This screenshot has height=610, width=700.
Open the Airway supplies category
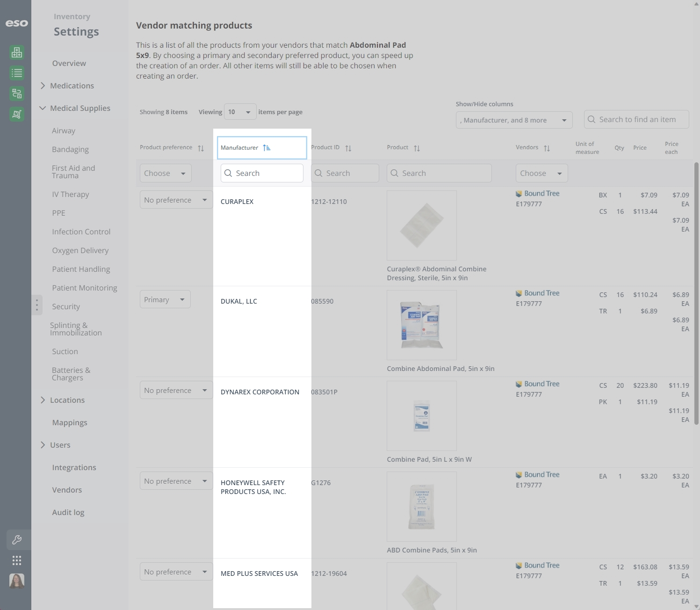click(x=64, y=131)
